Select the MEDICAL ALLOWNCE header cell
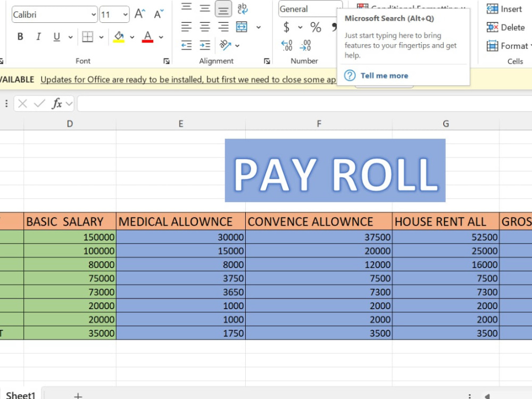This screenshot has width=532, height=399. (x=181, y=221)
